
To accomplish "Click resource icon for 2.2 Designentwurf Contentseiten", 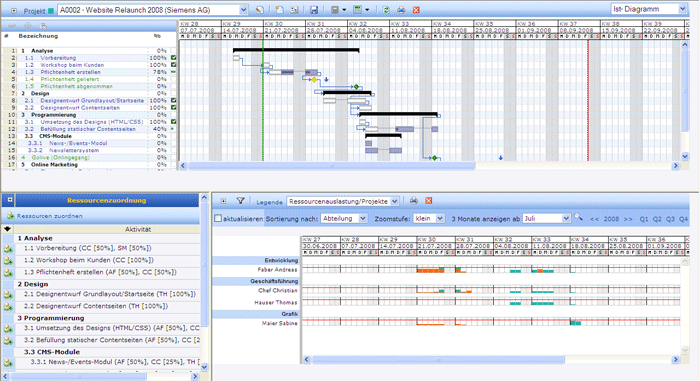I will 8,307.
